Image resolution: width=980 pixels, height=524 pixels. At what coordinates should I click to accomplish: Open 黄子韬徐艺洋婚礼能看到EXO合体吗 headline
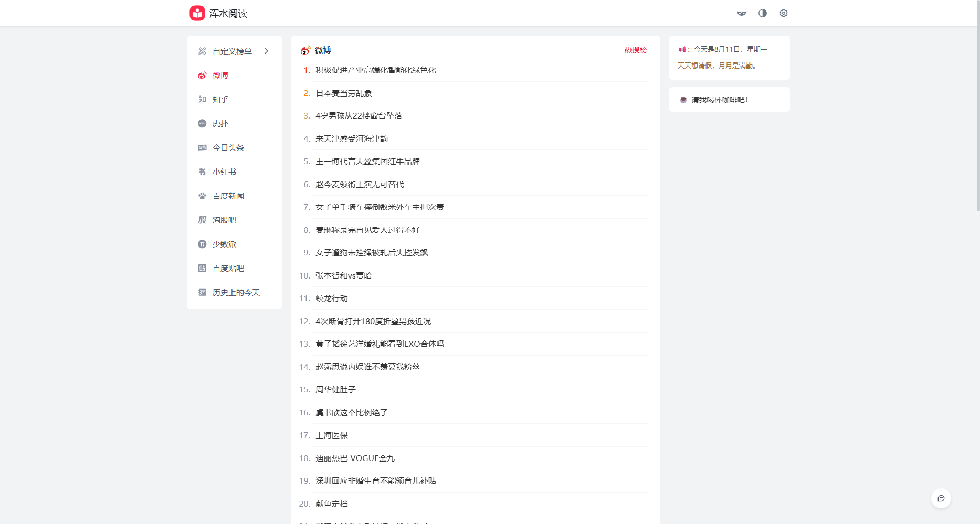(x=380, y=344)
